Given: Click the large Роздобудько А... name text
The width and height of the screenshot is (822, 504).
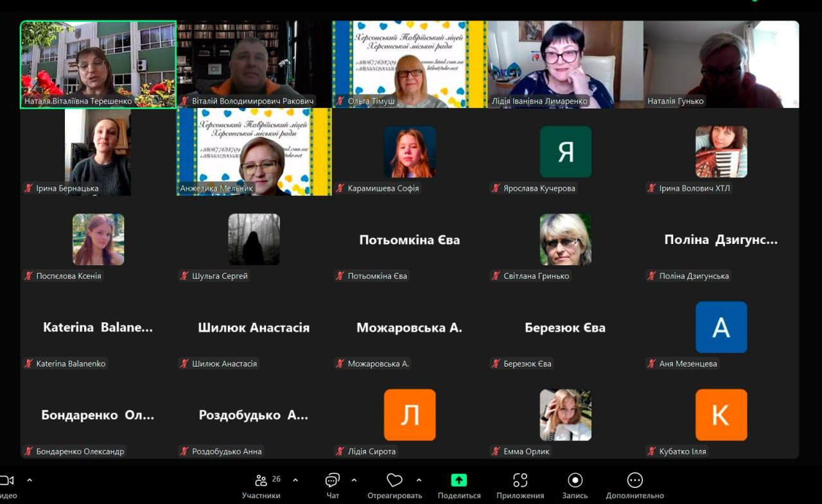Looking at the screenshot, I should (x=254, y=415).
